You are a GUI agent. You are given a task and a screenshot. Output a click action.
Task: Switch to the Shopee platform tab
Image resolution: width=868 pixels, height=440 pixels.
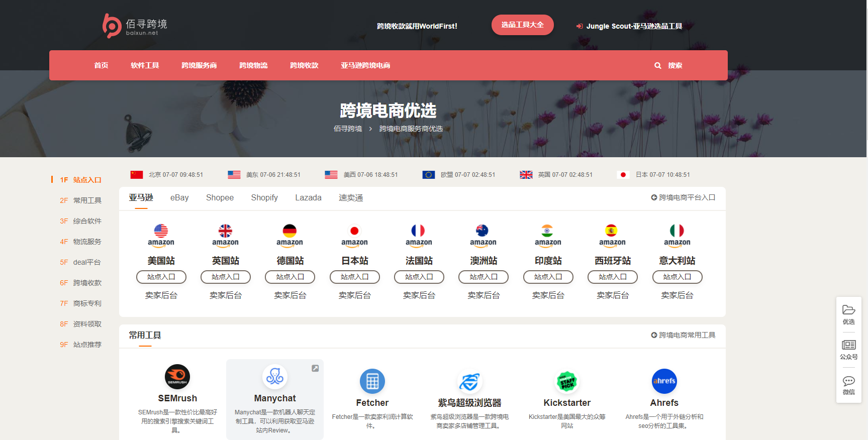(220, 198)
